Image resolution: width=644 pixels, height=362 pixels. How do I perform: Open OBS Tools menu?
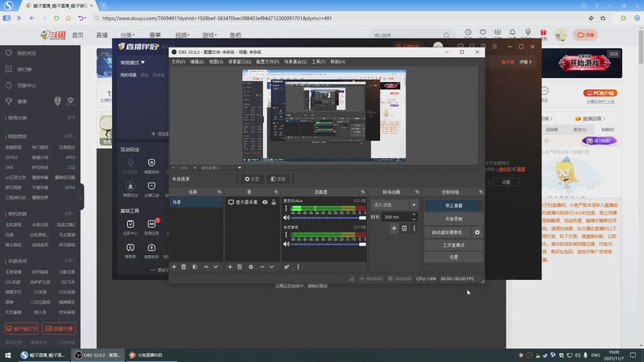pyautogui.click(x=318, y=62)
